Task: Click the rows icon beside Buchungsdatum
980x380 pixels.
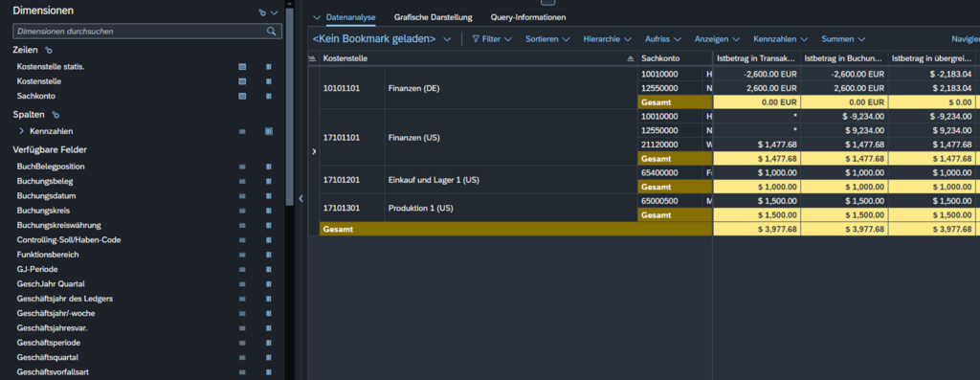Action: pyautogui.click(x=242, y=196)
